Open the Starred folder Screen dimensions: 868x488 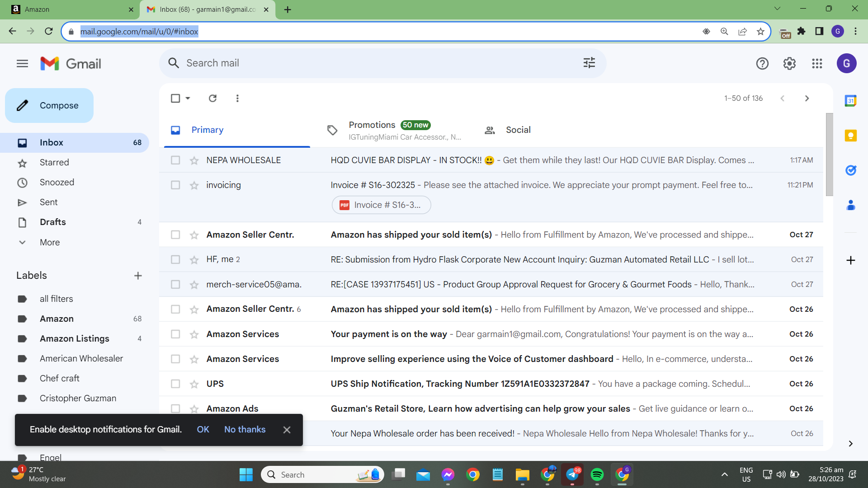54,163
